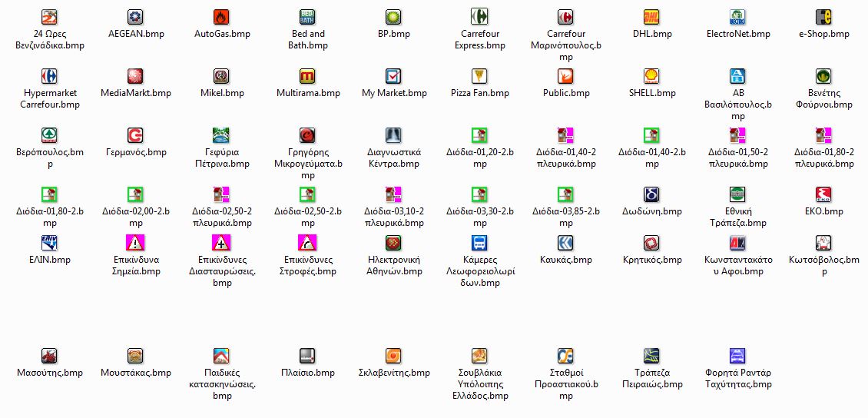Image resolution: width=868 pixels, height=418 pixels.
Task: Click the e-Shop.bmp icon
Action: [x=823, y=17]
